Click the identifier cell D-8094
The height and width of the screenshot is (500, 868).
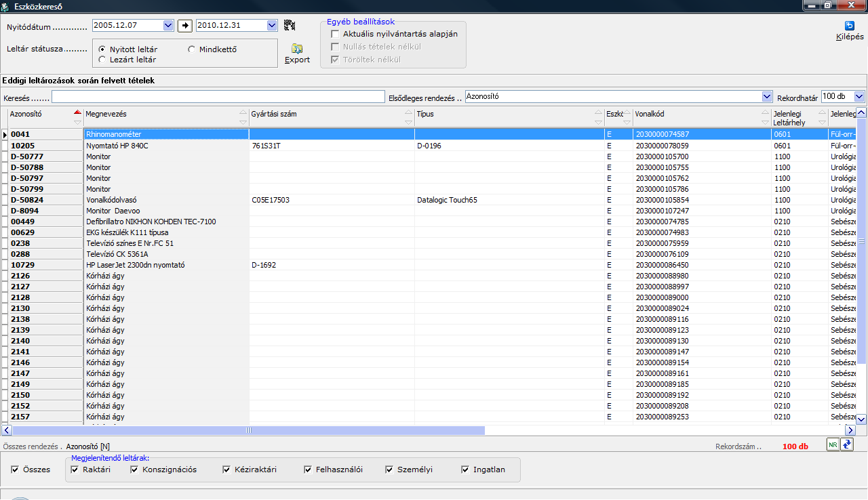click(45, 211)
